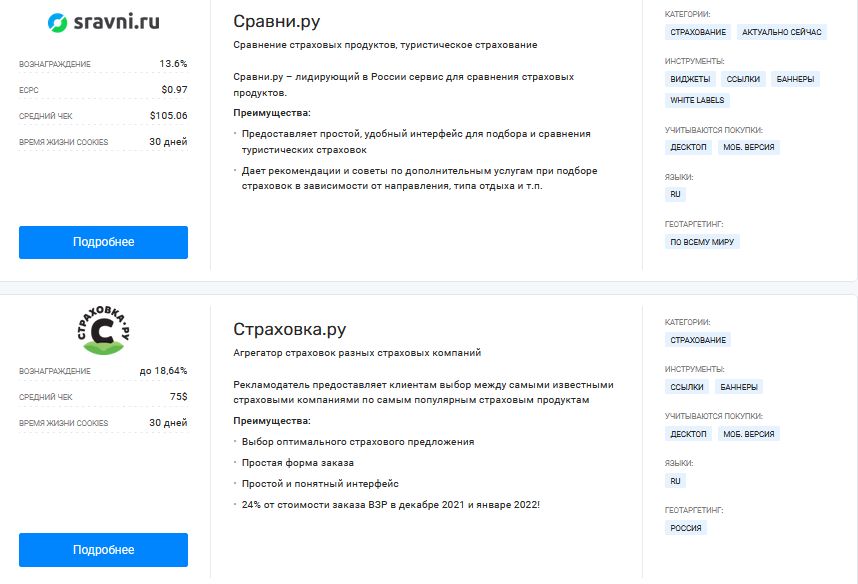This screenshot has width=858, height=584.
Task: Click RU language tag in Страховка.ру card
Action: [x=675, y=481]
